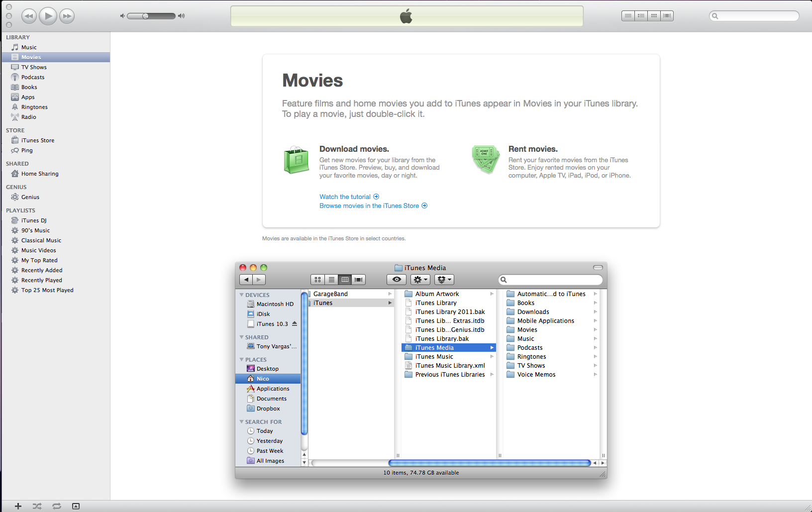The height and width of the screenshot is (512, 812).
Task: Switch iTunes to grid view
Action: tap(654, 16)
